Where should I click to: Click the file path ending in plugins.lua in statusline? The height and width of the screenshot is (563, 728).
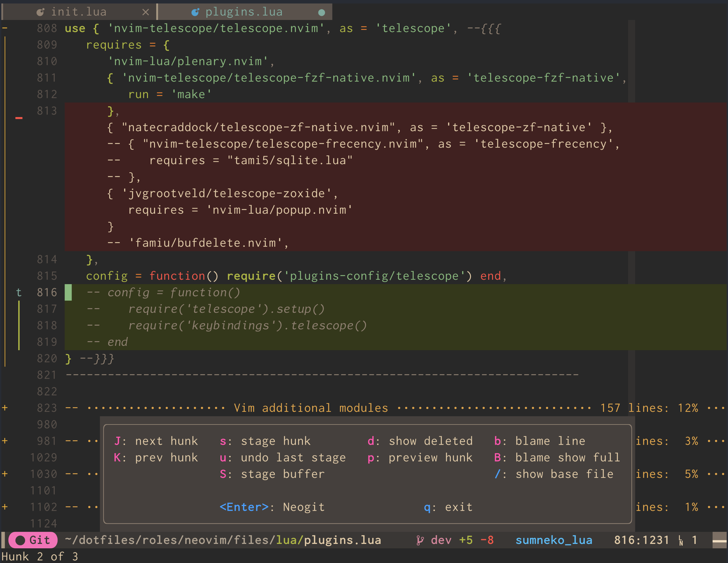223,540
